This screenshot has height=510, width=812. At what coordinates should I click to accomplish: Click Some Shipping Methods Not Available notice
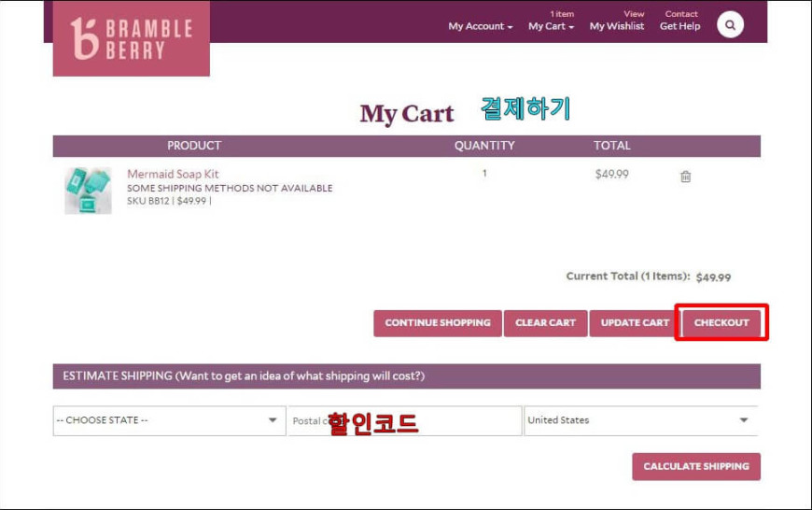230,188
